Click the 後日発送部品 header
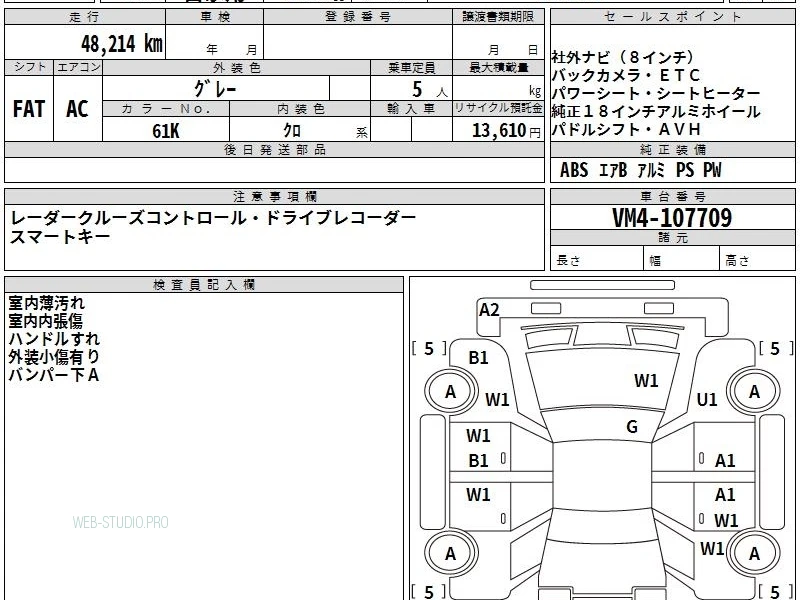 click(274, 150)
